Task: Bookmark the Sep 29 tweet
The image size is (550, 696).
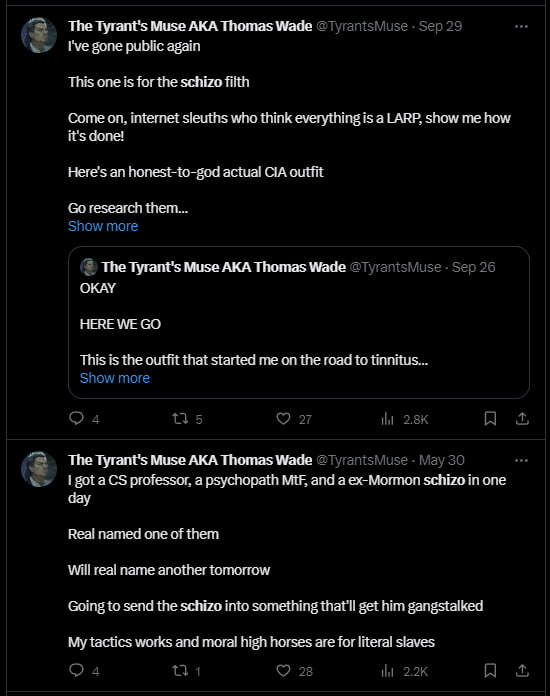Action: coord(490,419)
